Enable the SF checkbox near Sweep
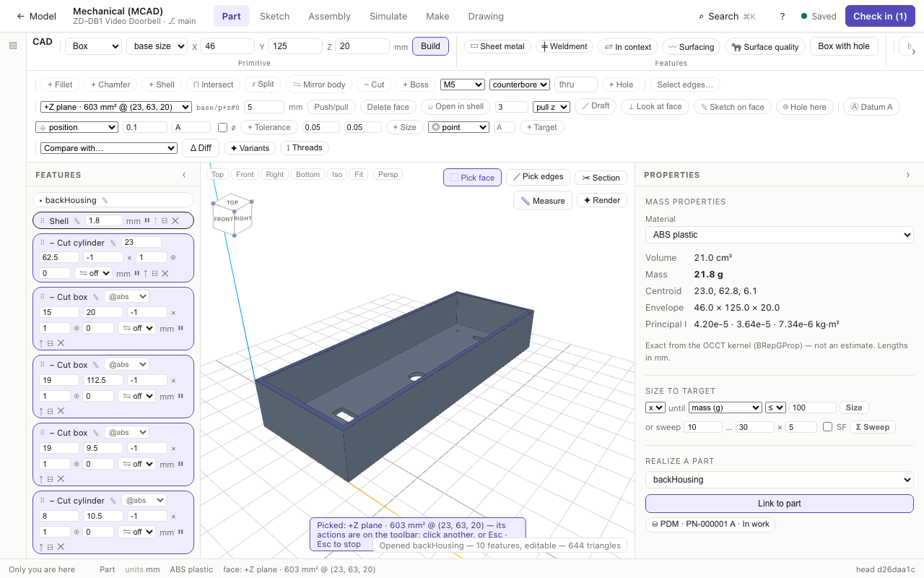This screenshot has height=578, width=924. pyautogui.click(x=827, y=427)
